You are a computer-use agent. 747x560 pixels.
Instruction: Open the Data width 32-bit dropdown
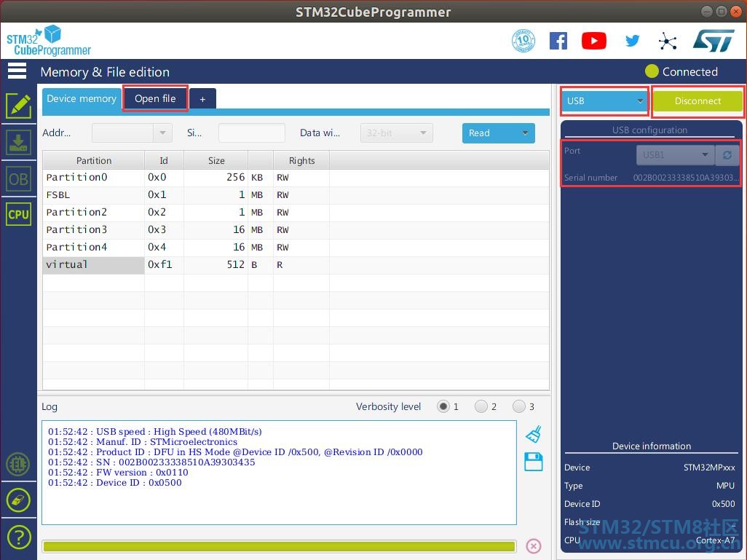click(396, 133)
